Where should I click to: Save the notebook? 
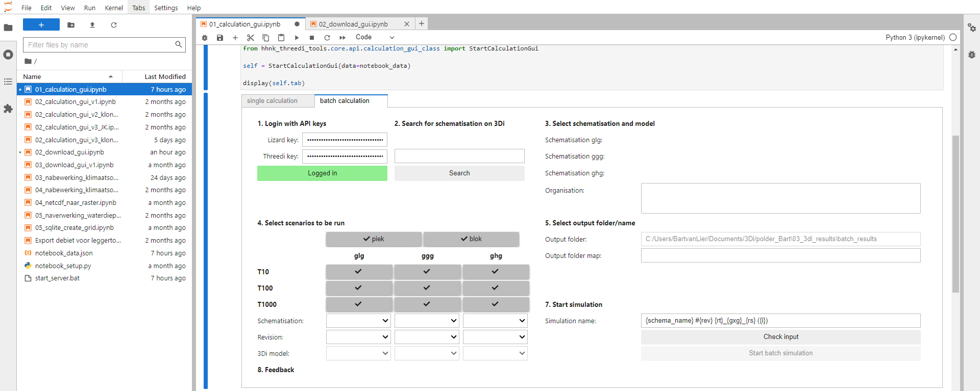click(x=220, y=37)
